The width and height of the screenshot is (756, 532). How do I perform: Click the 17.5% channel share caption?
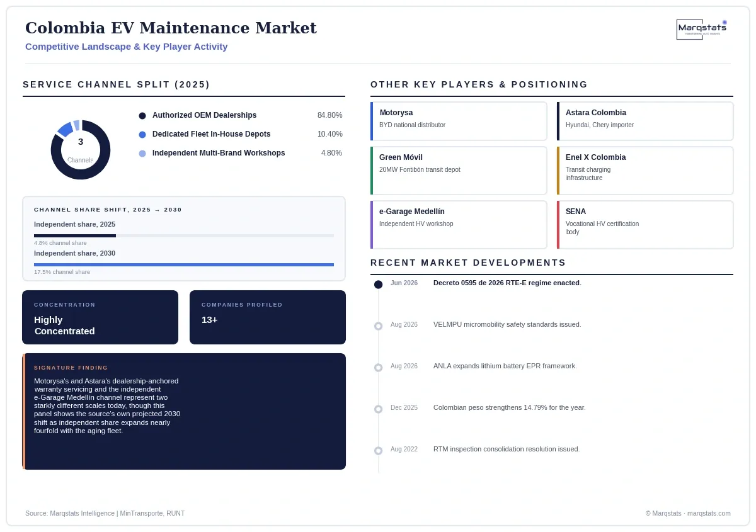[62, 272]
